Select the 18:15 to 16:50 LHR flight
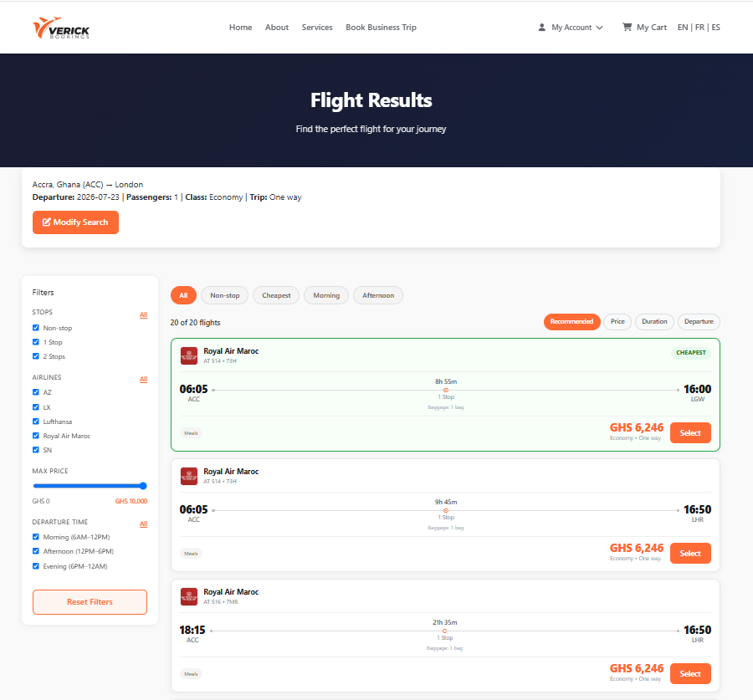This screenshot has height=700, width=753. point(690,674)
